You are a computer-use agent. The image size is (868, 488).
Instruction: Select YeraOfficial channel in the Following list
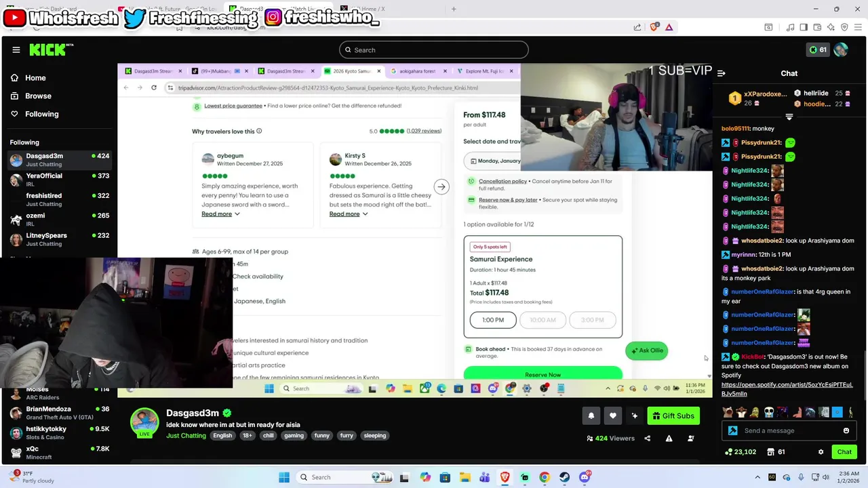pyautogui.click(x=59, y=180)
